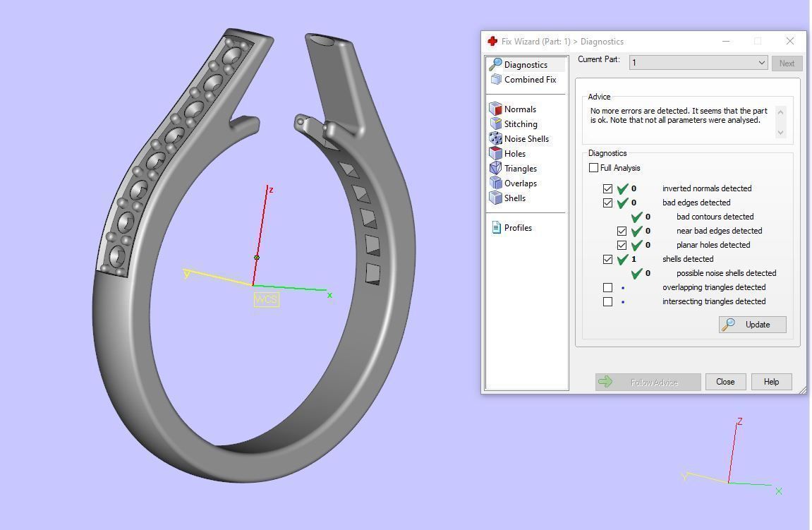The width and height of the screenshot is (812, 530).
Task: Click 'possible noise shells detected' text
Action: click(726, 273)
